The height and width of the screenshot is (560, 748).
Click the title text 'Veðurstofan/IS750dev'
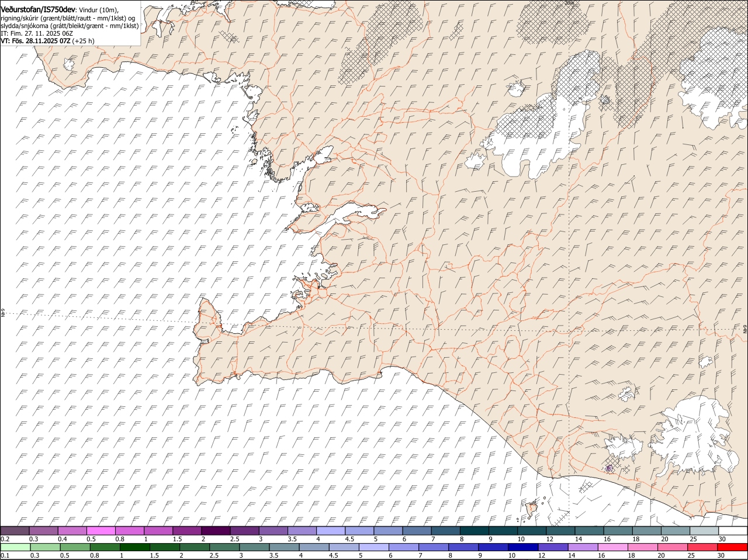pyautogui.click(x=38, y=10)
